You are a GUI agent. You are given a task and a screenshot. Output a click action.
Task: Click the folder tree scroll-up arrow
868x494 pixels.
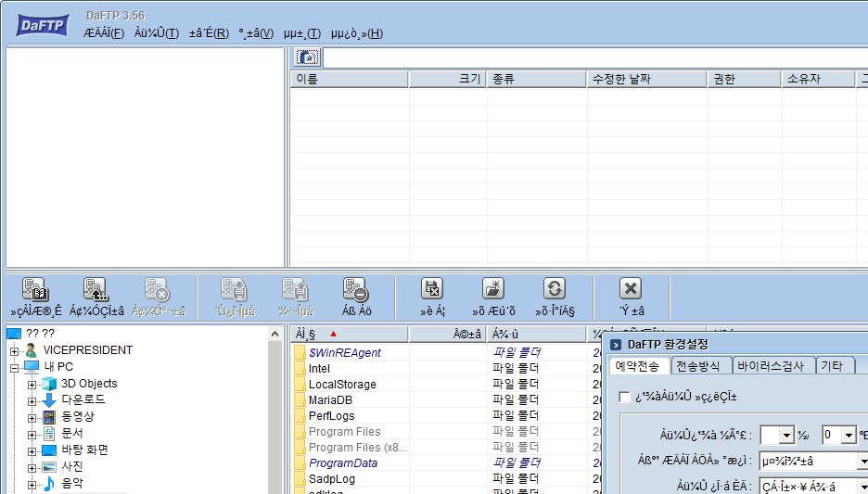[275, 335]
